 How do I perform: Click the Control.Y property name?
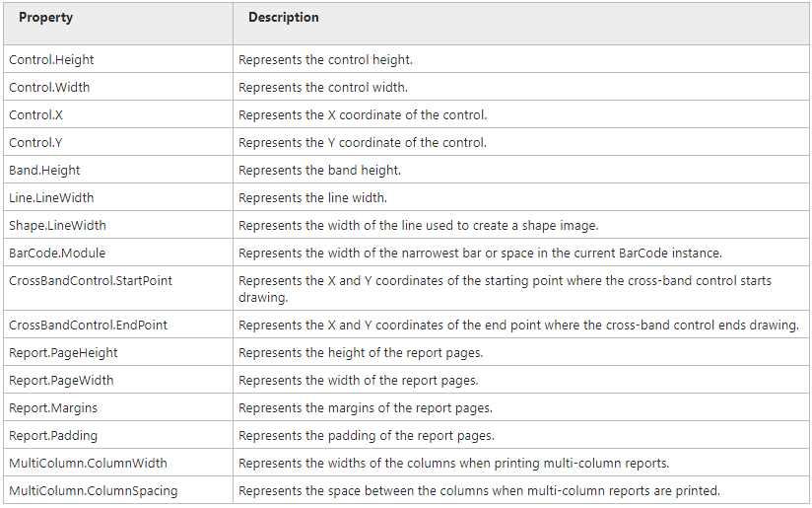tap(35, 143)
